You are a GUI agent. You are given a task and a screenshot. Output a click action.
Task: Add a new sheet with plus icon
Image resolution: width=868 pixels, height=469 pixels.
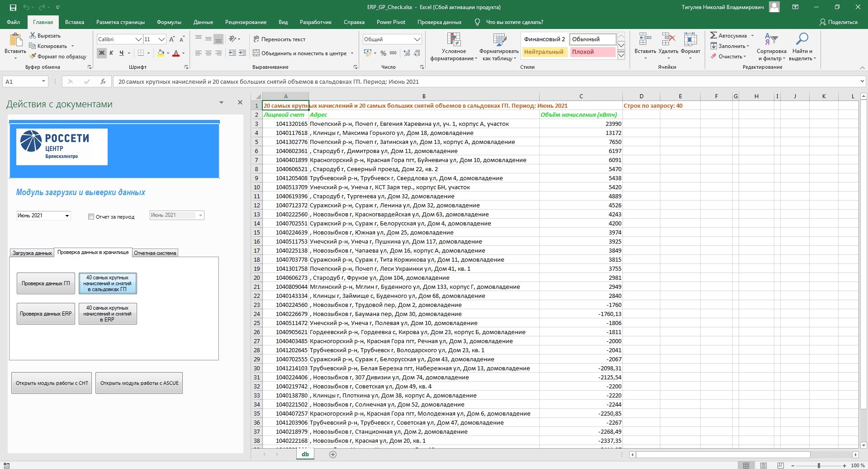[333, 455]
